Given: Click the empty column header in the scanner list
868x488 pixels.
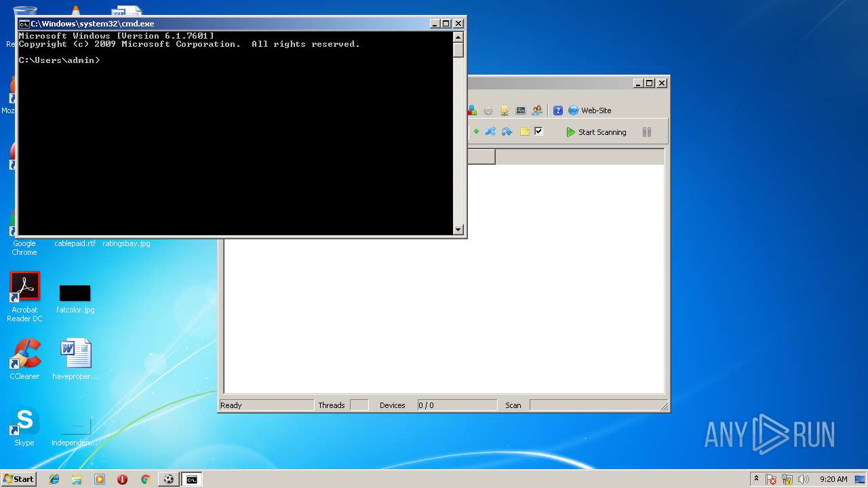Looking at the screenshot, I should [481, 157].
